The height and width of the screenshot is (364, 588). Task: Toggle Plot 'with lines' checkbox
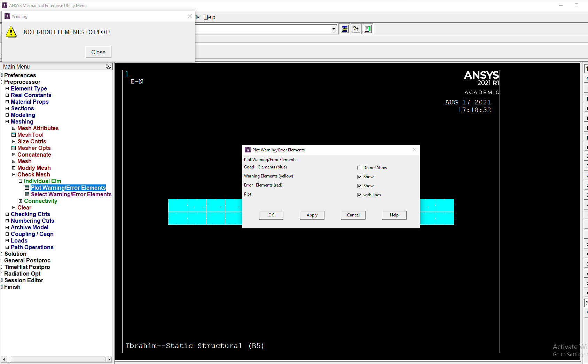(x=359, y=195)
